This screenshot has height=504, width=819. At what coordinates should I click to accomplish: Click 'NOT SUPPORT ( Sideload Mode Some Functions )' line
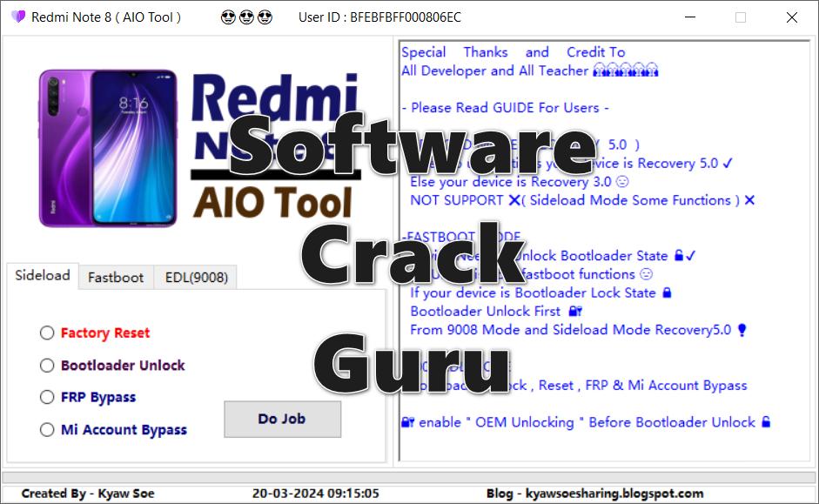click(x=582, y=200)
